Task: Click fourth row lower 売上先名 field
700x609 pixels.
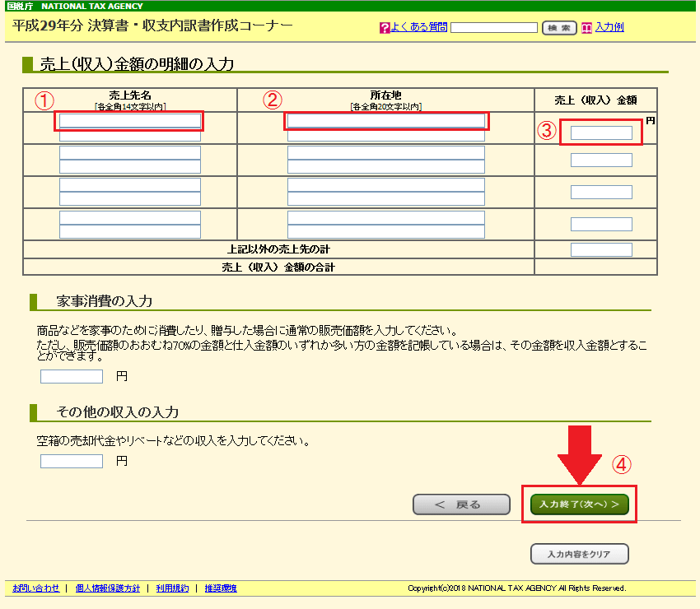Action: 130,232
